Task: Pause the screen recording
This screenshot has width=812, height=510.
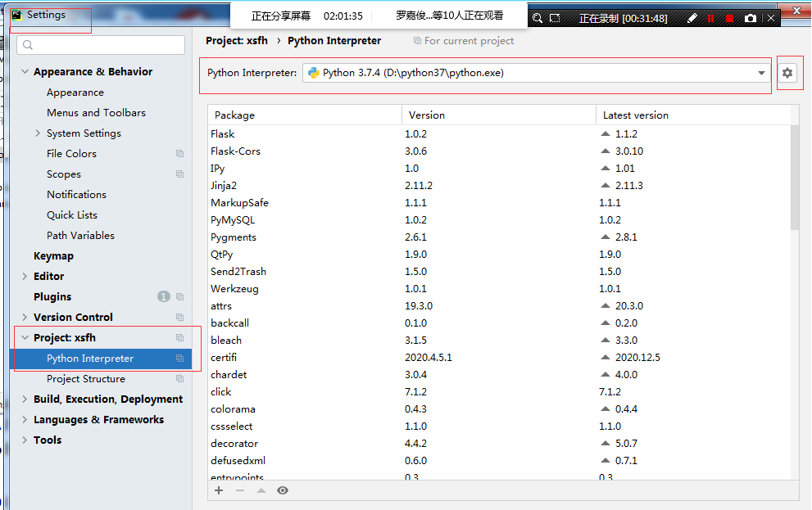Action: coord(710,18)
